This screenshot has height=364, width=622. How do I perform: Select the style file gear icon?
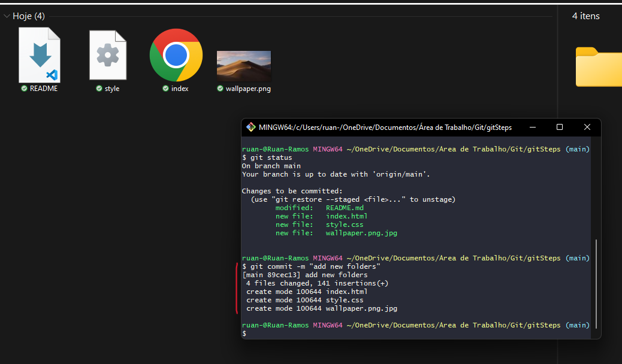point(108,54)
